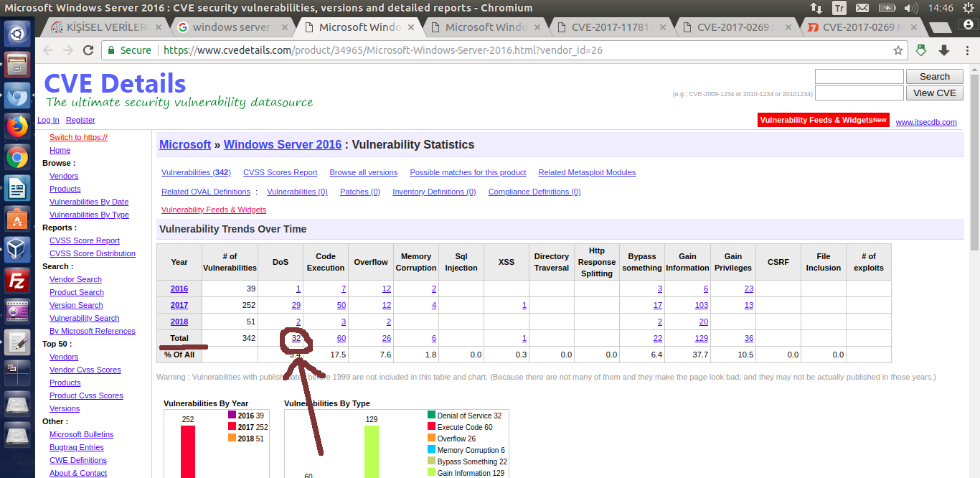Click Windows Server 2016 in the page heading
This screenshot has width=980, height=478.
[x=283, y=144]
